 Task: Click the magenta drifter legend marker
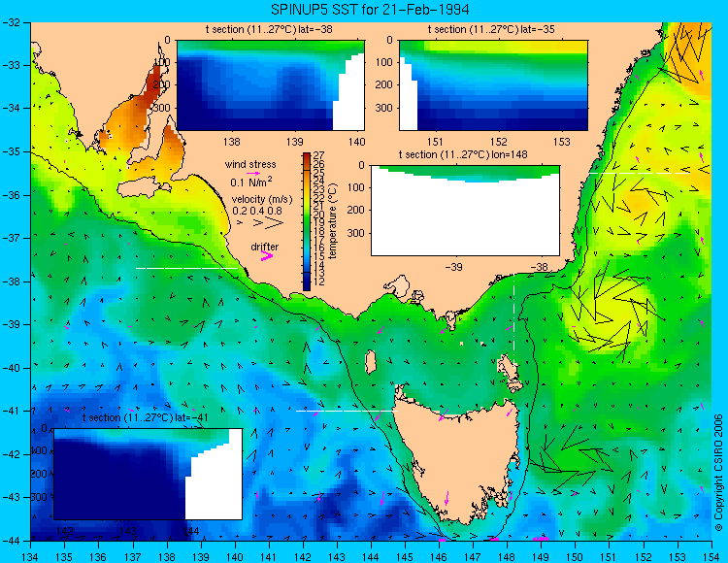click(x=267, y=255)
